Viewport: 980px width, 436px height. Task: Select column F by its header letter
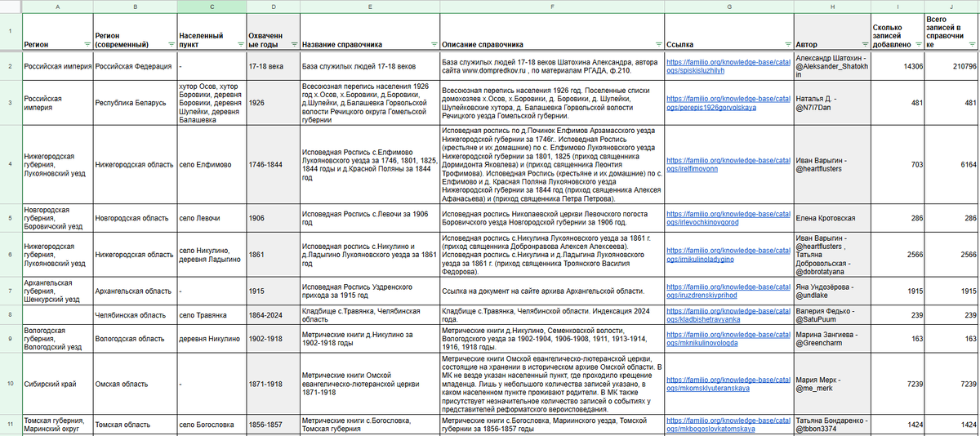[552, 6]
